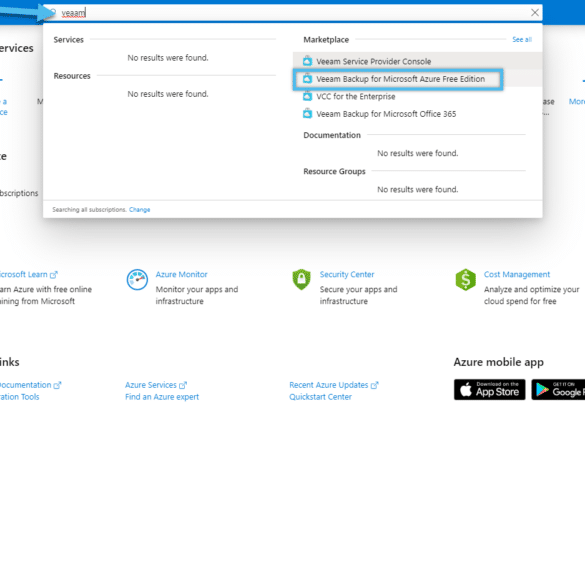Image resolution: width=585 pixels, height=585 pixels.
Task: Click the Azure Free Edition marketplace bag icon
Action: tap(307, 79)
